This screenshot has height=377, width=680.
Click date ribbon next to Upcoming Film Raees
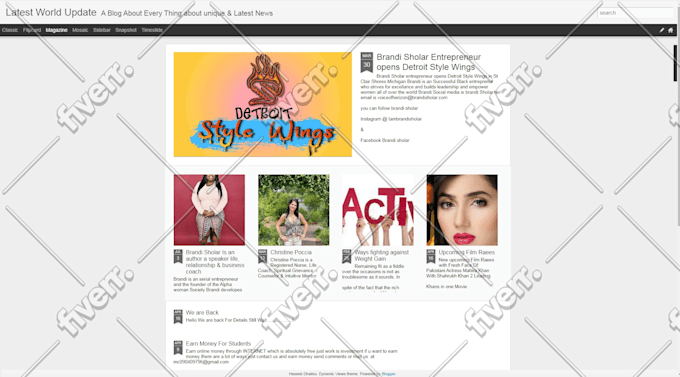(x=431, y=256)
